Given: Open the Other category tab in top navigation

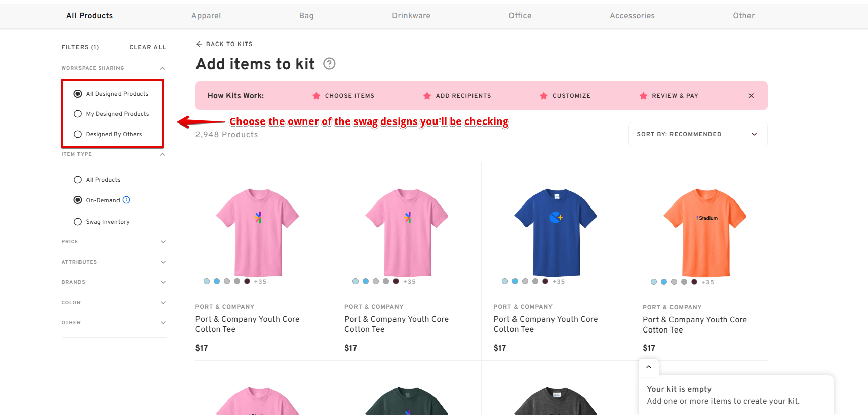Looking at the screenshot, I should (744, 16).
